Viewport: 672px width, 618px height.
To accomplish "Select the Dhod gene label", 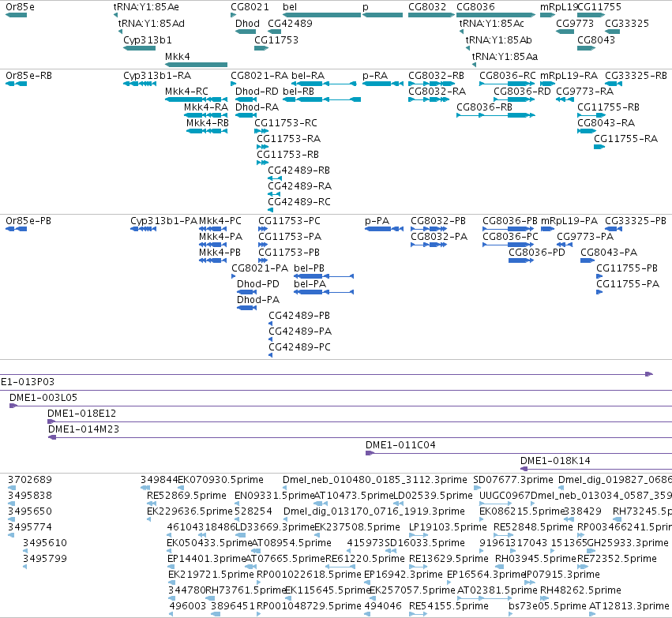I will coord(247,23).
